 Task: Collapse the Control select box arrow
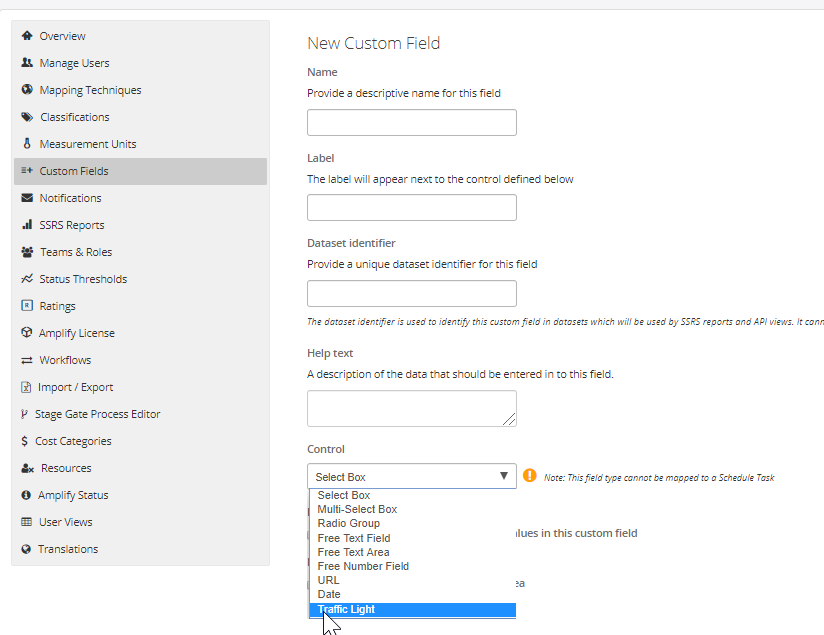pyautogui.click(x=504, y=477)
